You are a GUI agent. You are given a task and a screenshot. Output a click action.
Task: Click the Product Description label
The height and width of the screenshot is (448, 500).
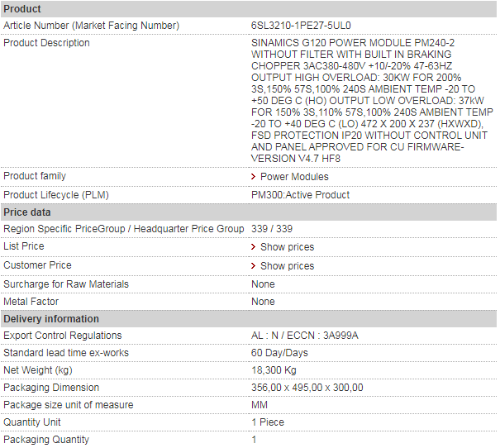pos(46,43)
